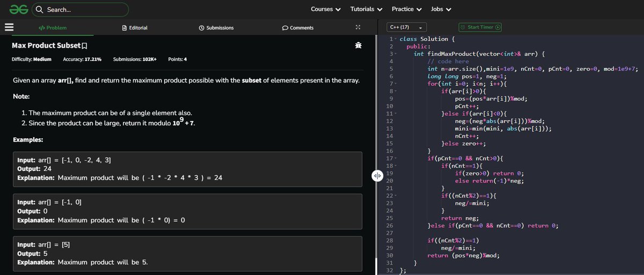
Task: Report a bug with the bug icon
Action: pos(358,46)
